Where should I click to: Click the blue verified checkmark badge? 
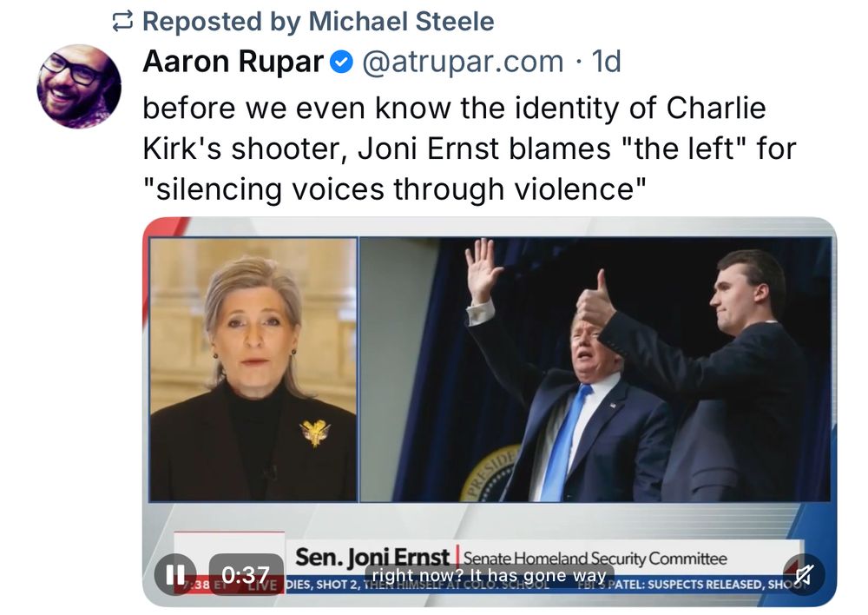click(x=341, y=62)
